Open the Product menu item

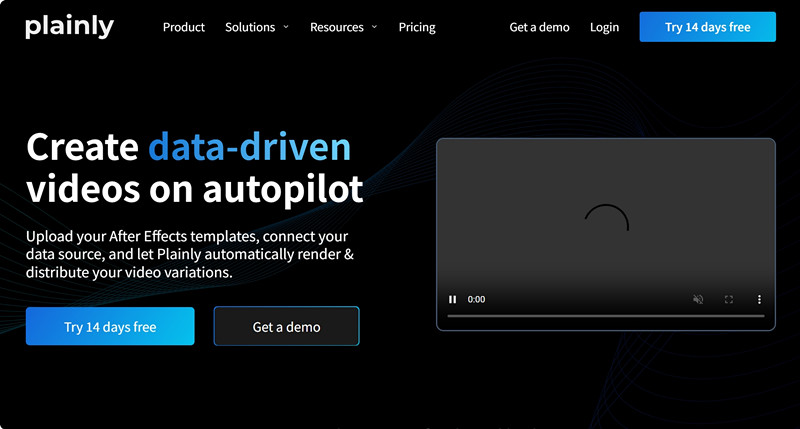[x=184, y=27]
